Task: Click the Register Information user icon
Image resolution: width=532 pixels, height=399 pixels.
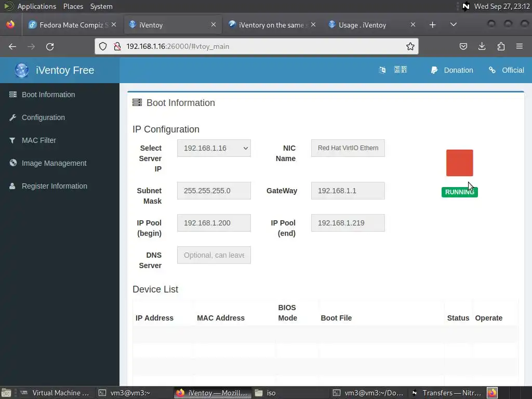Action: click(12, 186)
